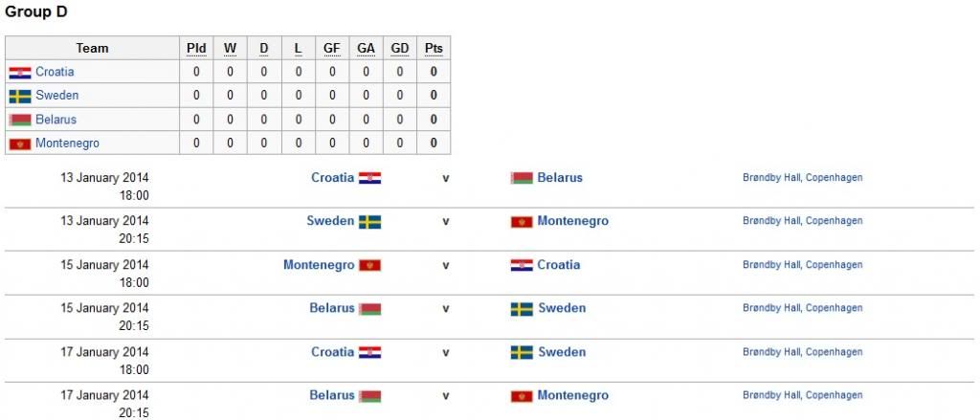Open Croatia team link in standings table
Screen dimensions: 980x420
pyautogui.click(x=55, y=72)
